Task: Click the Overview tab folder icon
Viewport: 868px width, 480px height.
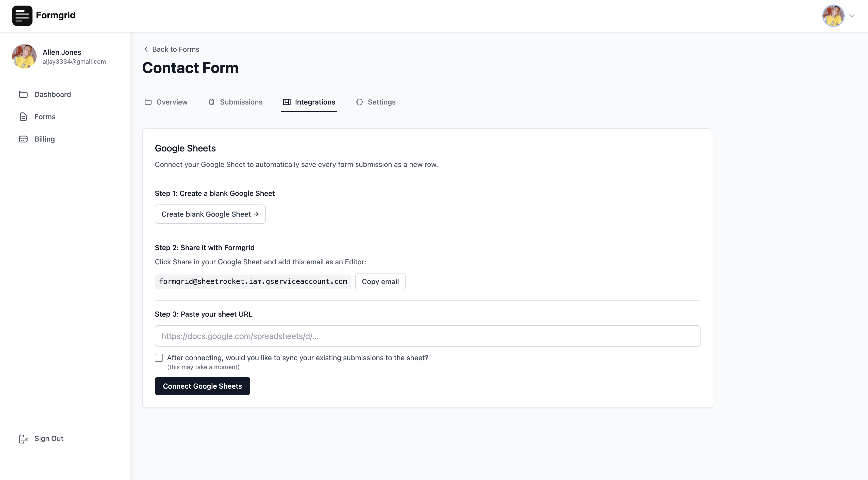Action: [148, 102]
